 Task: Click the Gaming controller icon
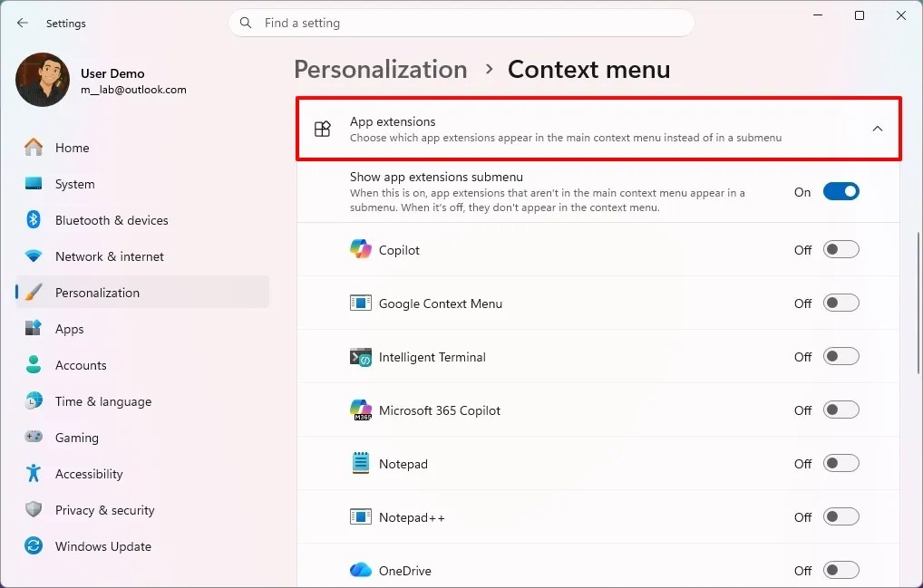tap(34, 437)
